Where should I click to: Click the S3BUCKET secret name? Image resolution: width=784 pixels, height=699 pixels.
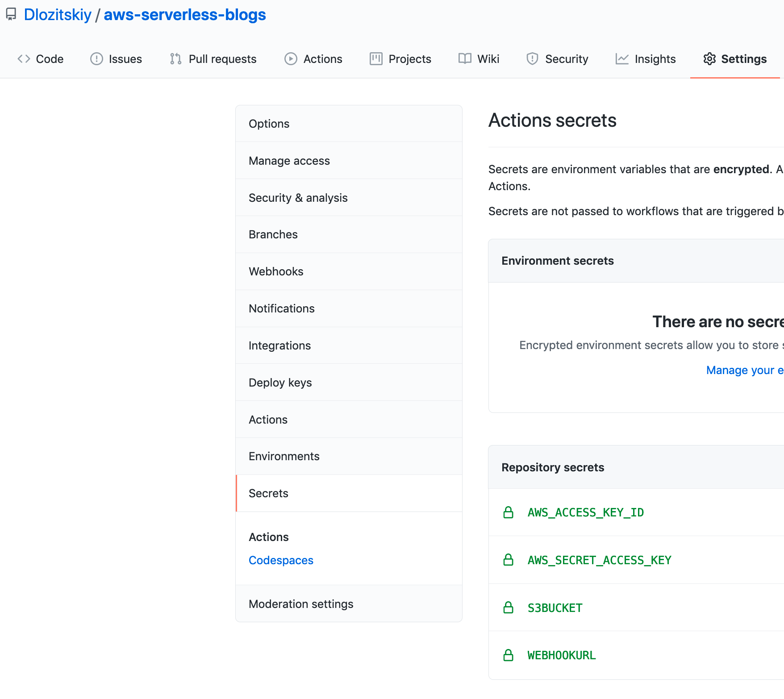click(x=555, y=607)
